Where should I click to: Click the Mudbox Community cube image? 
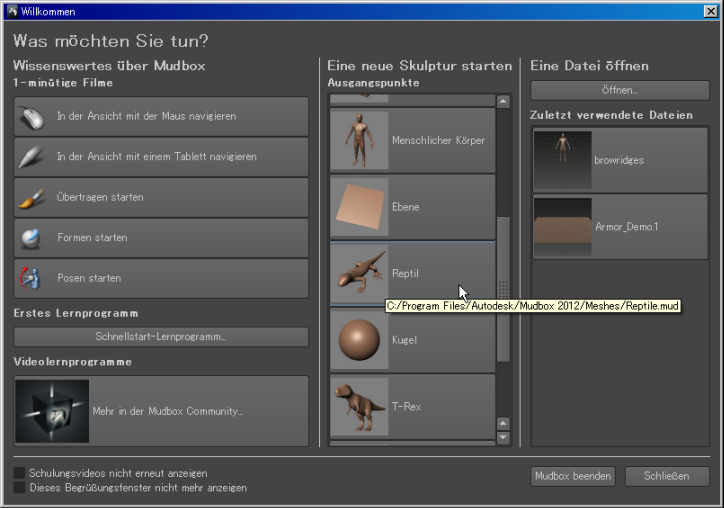pos(52,411)
